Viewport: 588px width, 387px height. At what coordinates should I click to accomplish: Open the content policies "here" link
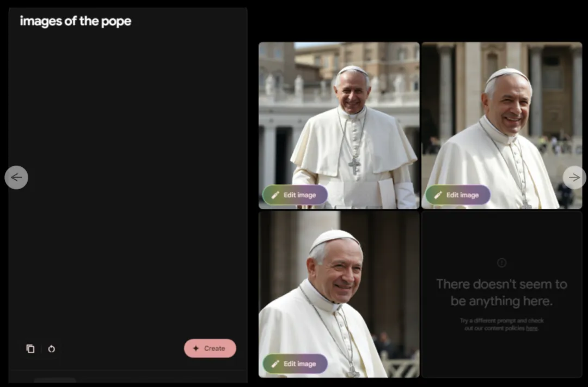(x=531, y=329)
